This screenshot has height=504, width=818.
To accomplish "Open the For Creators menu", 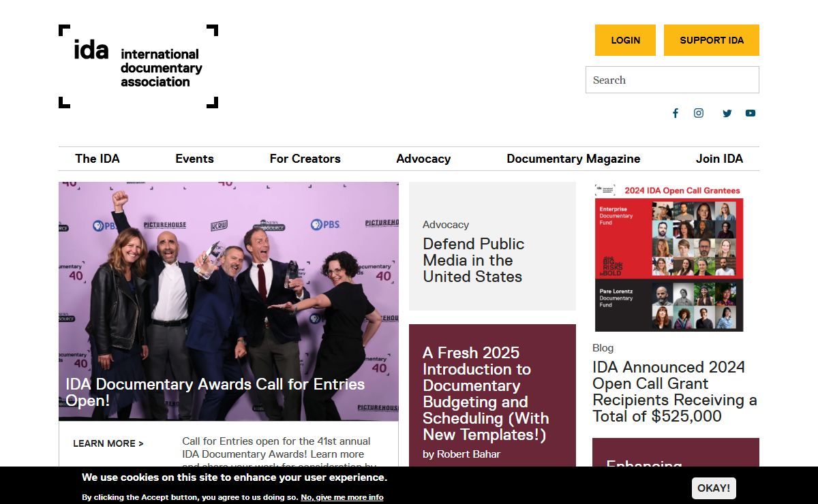I will click(305, 159).
